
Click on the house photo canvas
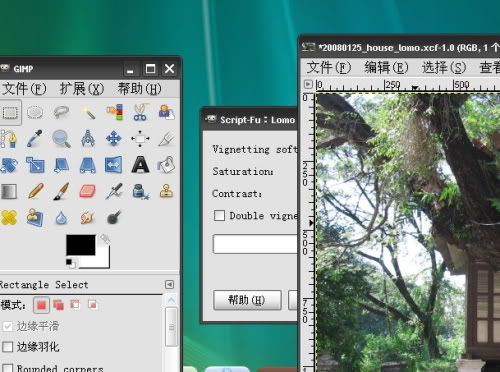(408, 233)
